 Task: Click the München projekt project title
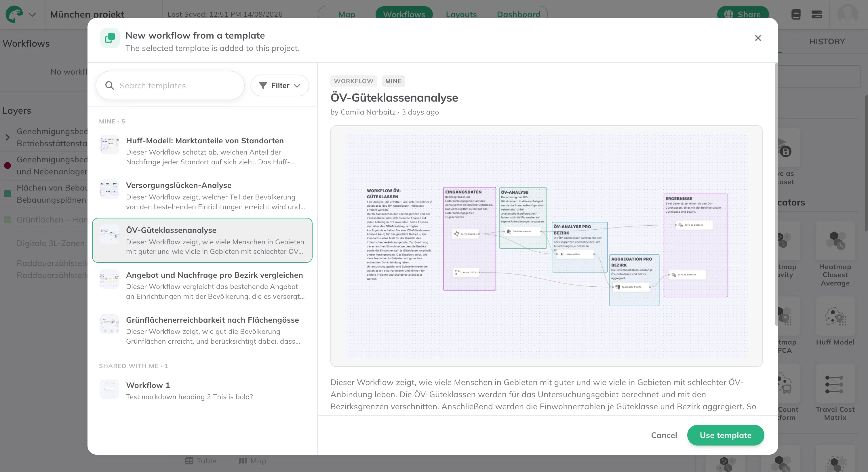coord(87,14)
